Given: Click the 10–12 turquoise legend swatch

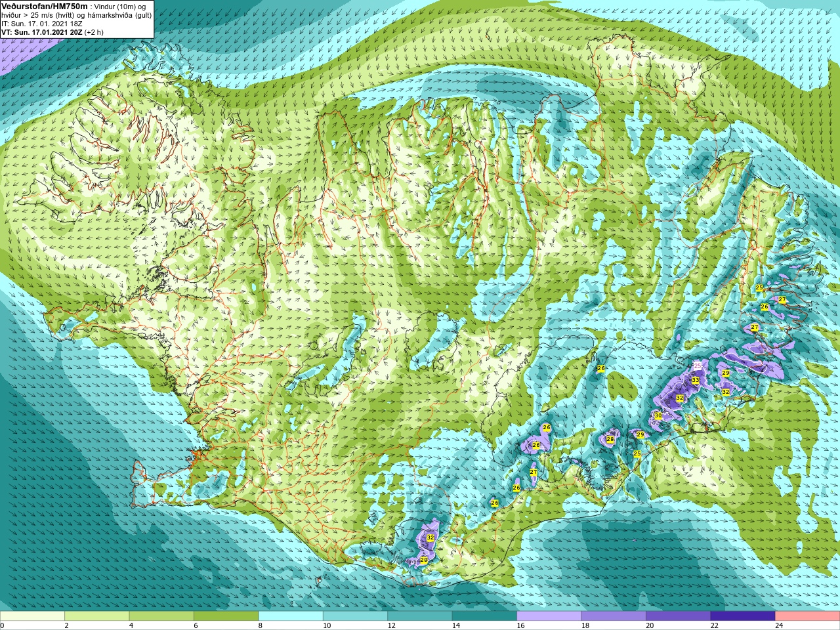Looking at the screenshot, I should coord(355,616).
